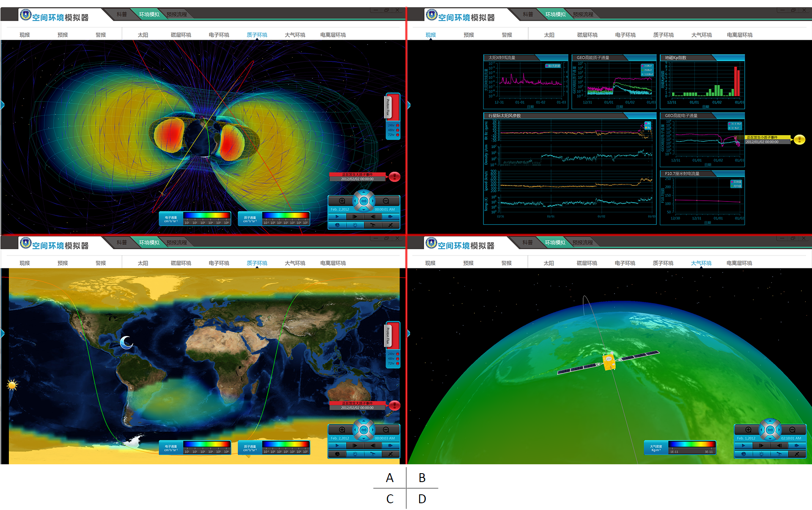Switch to 预报流程 tab in window B

click(x=583, y=14)
